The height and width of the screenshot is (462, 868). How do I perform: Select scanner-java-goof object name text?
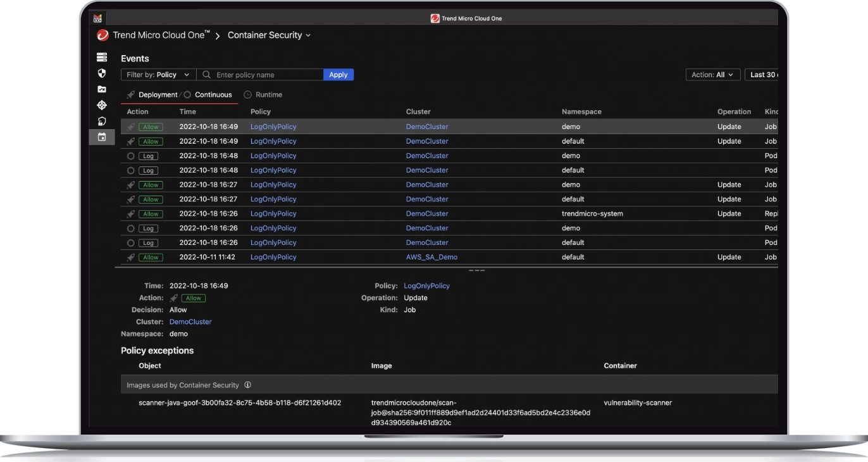pyautogui.click(x=240, y=403)
